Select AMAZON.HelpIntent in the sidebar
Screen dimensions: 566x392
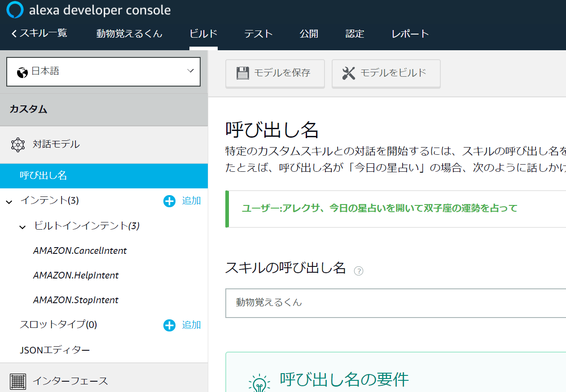pos(76,275)
